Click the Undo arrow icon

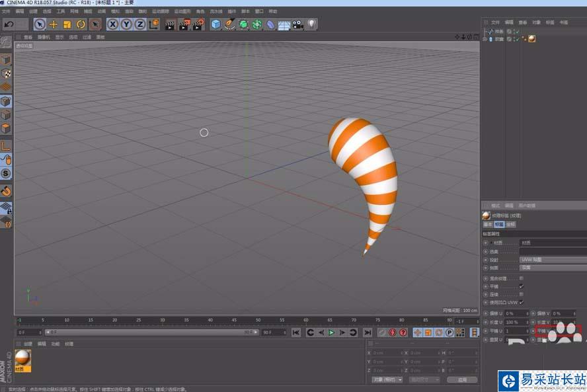9,24
